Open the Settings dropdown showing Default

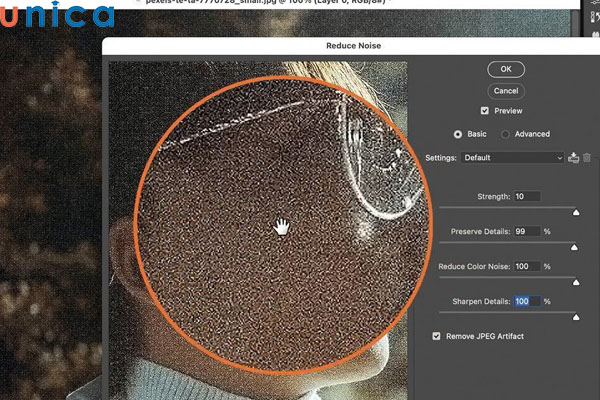[513, 158]
